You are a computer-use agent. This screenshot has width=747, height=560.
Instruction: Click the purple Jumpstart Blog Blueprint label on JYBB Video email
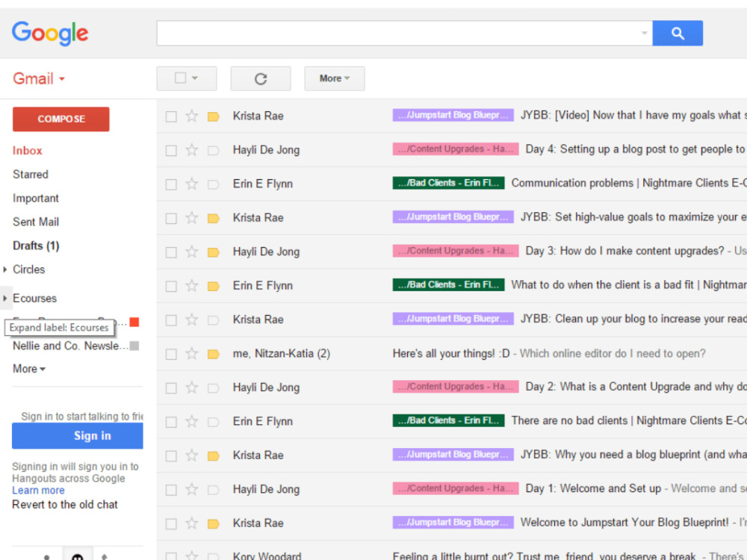coord(453,115)
